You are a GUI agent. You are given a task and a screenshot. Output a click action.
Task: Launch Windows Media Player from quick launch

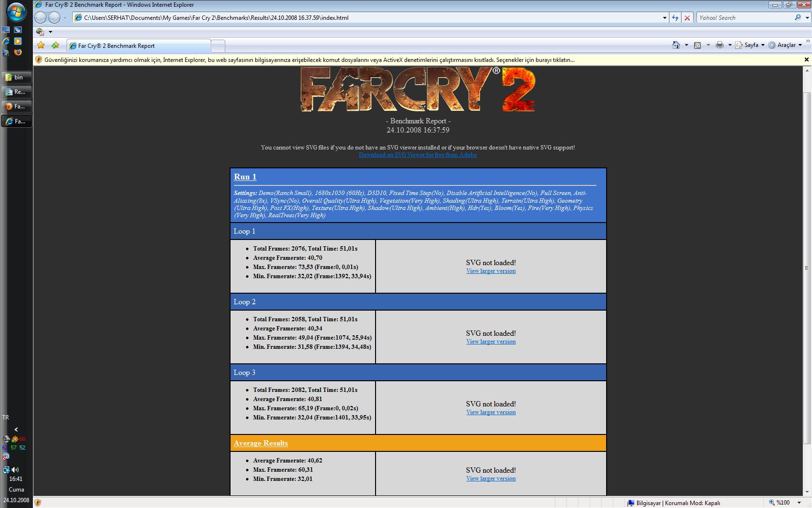18,41
